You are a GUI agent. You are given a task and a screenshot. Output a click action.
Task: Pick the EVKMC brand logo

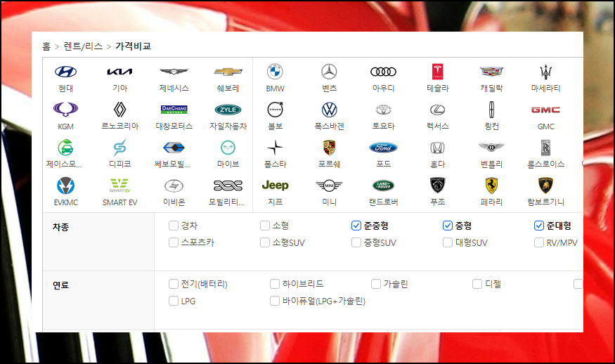click(x=65, y=186)
